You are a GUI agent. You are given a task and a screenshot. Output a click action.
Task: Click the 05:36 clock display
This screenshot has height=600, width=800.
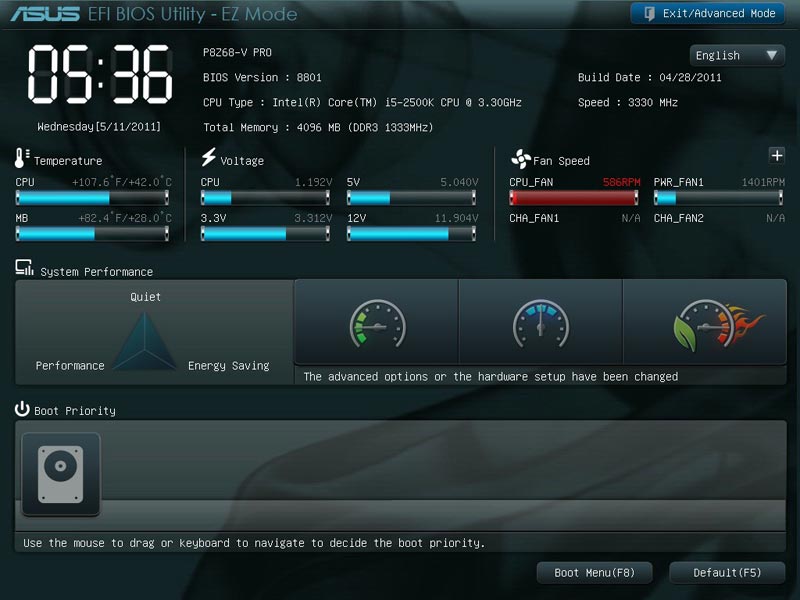(99, 74)
